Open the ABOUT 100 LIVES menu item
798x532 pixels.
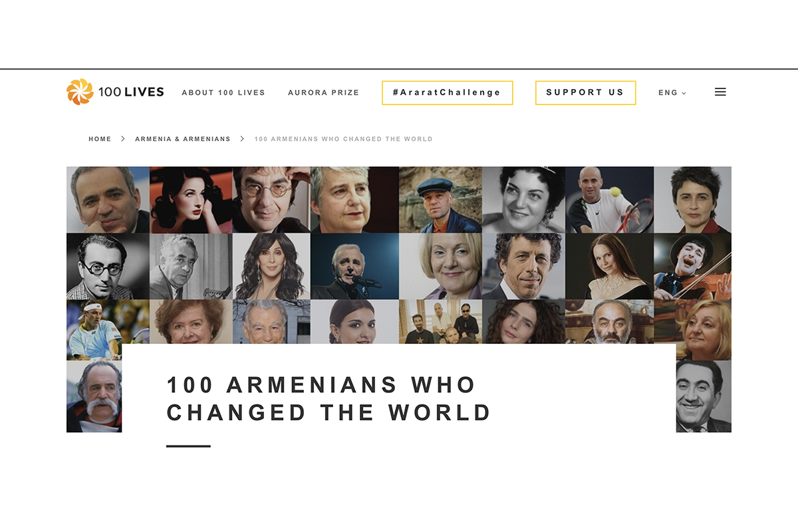pyautogui.click(x=223, y=92)
